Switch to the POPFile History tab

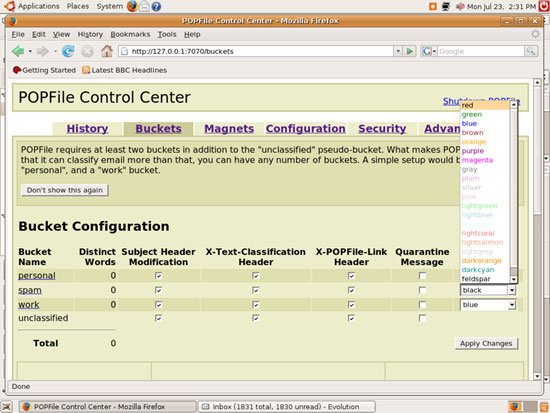click(x=87, y=129)
